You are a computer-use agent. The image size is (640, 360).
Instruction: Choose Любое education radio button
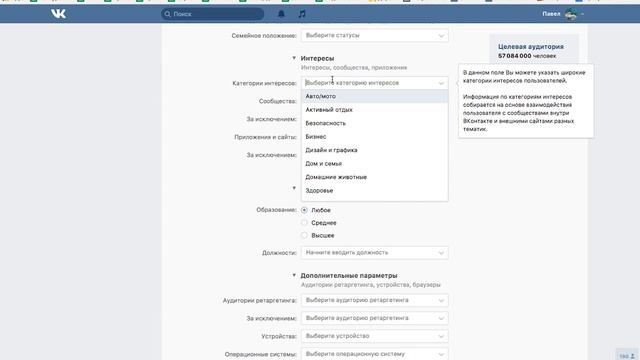click(304, 210)
